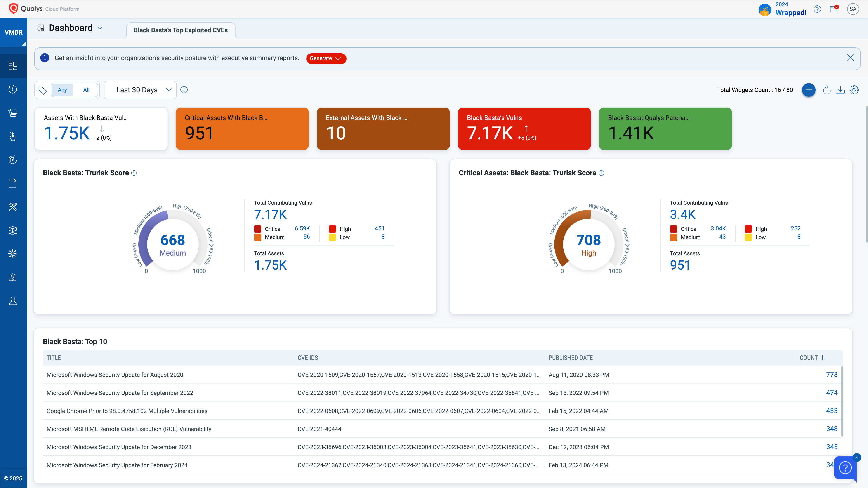The height and width of the screenshot is (488, 868).
Task: Open dashboard settings gear
Action: pos(854,90)
